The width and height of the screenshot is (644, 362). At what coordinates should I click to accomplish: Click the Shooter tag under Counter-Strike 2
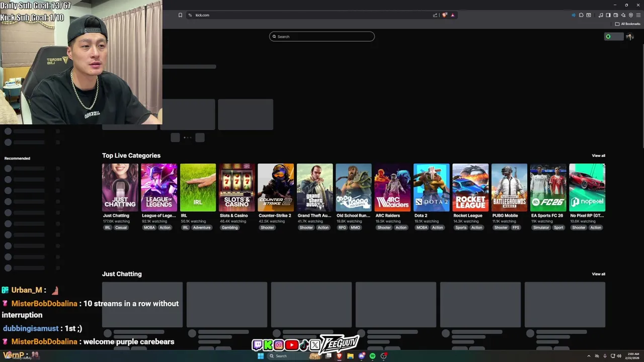click(x=267, y=228)
